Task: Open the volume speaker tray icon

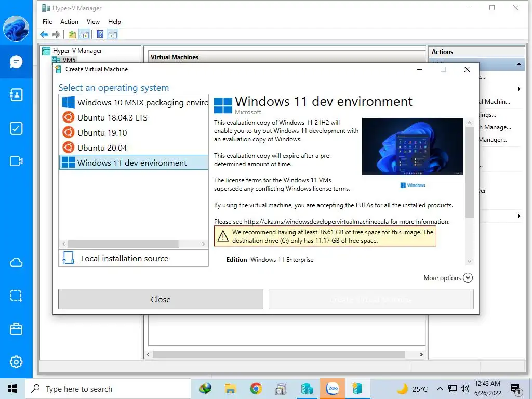Action: [465, 389]
